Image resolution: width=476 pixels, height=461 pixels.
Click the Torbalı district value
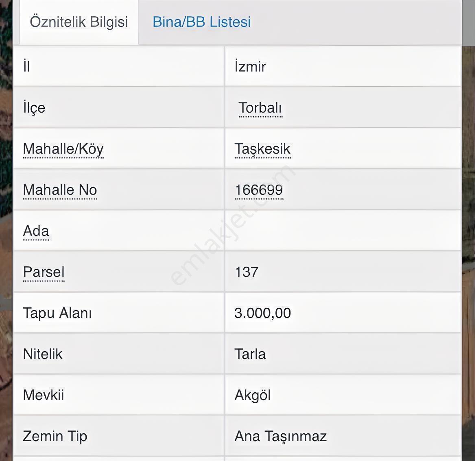(x=260, y=108)
